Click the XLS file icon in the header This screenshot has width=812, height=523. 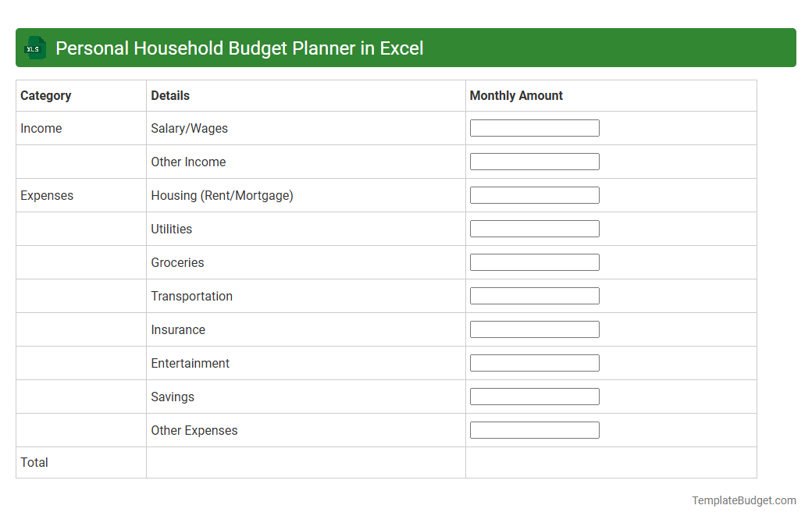(34, 48)
